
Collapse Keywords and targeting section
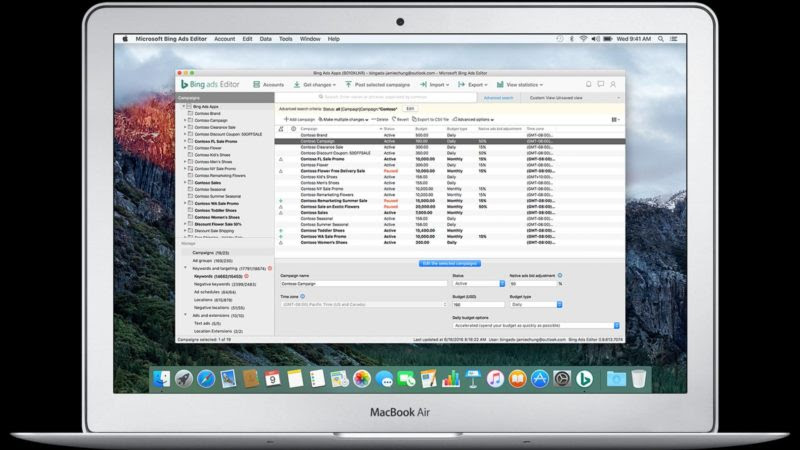coord(185,268)
